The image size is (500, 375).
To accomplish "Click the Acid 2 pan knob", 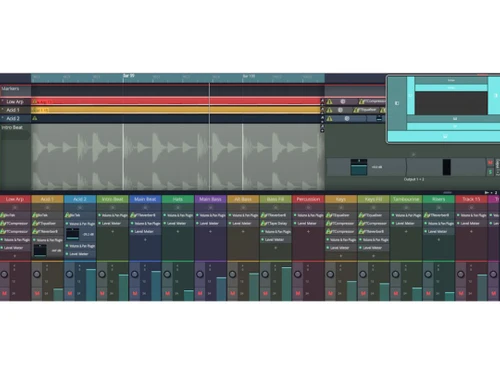I will tap(69, 274).
